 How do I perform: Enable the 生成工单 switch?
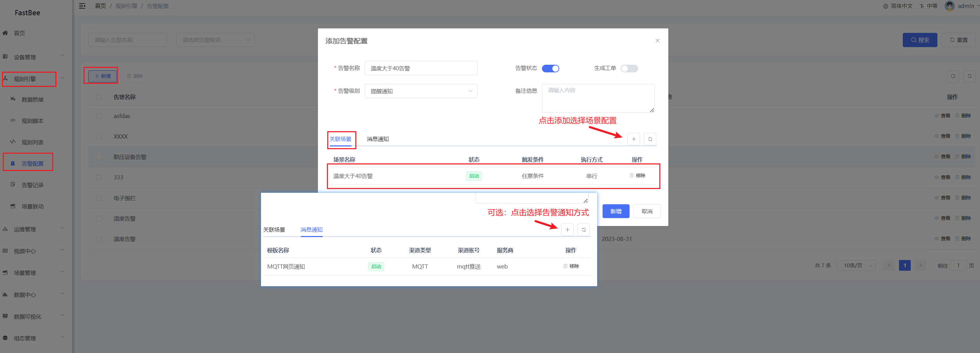(629, 69)
